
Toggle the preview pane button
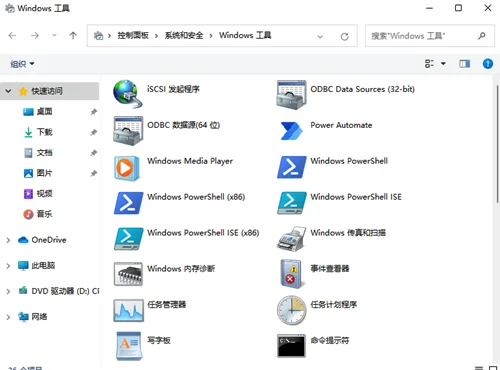coord(464,64)
